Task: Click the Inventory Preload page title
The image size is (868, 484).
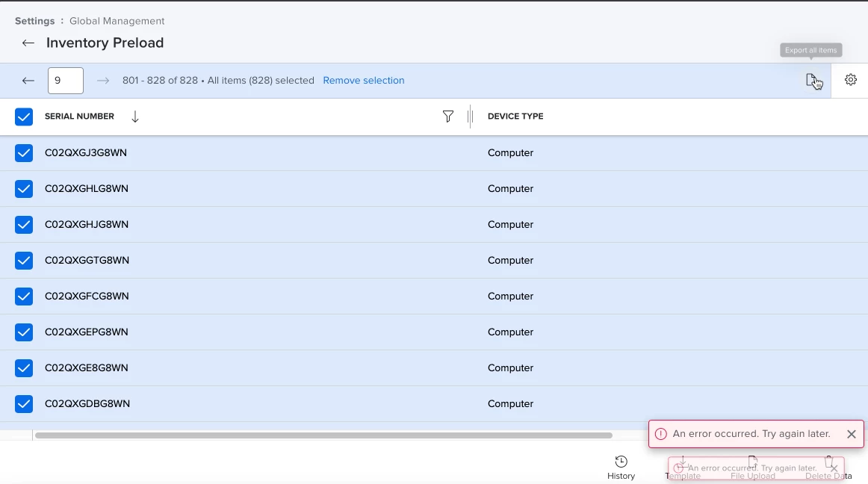Action: click(x=105, y=43)
